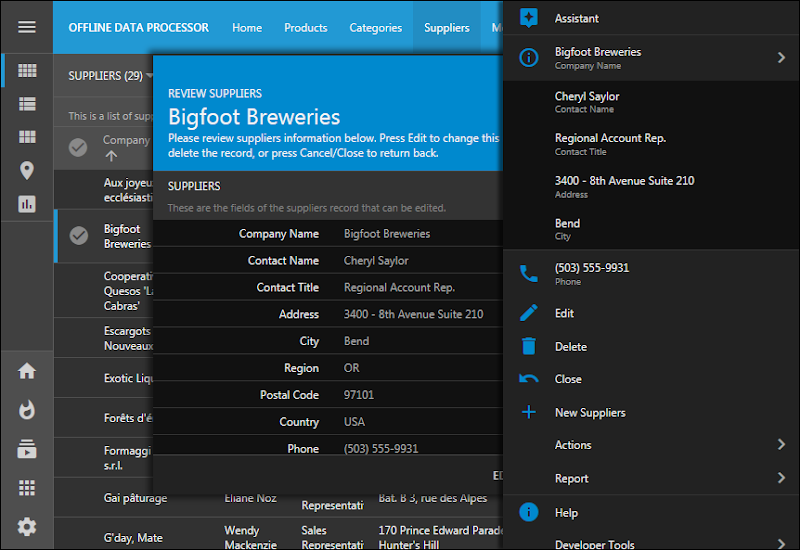
Task: Go to the home icon in the sidebar
Action: (x=27, y=371)
